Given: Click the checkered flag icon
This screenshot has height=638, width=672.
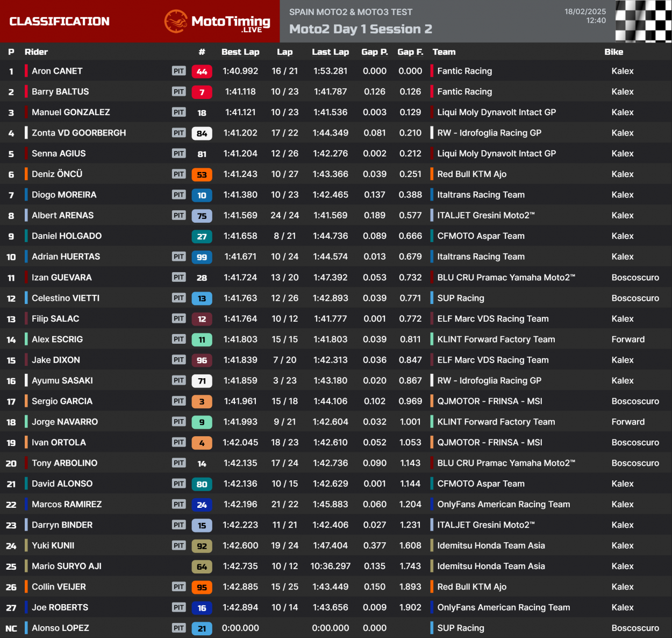Looking at the screenshot, I should tap(643, 21).
